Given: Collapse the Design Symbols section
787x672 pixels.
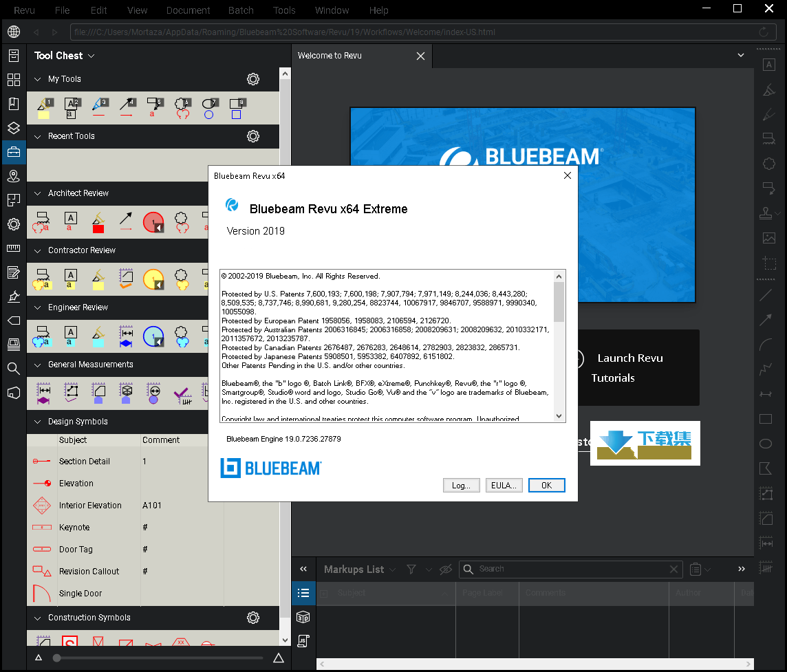Looking at the screenshot, I should pyautogui.click(x=37, y=422).
